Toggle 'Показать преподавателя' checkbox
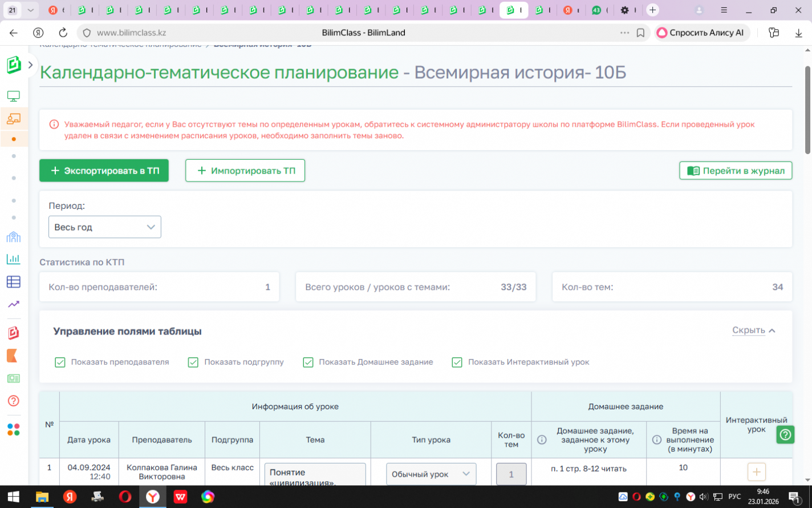This screenshot has width=812, height=508. (x=60, y=362)
